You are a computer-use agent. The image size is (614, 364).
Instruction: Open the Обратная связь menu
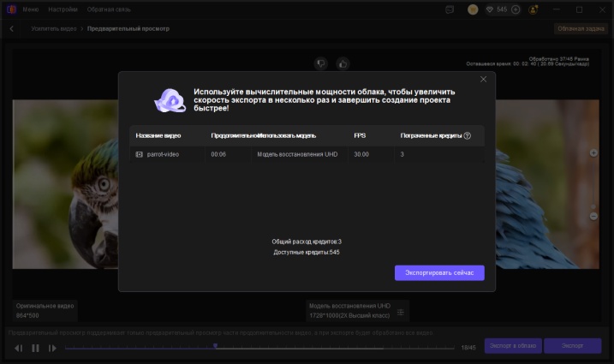(109, 9)
